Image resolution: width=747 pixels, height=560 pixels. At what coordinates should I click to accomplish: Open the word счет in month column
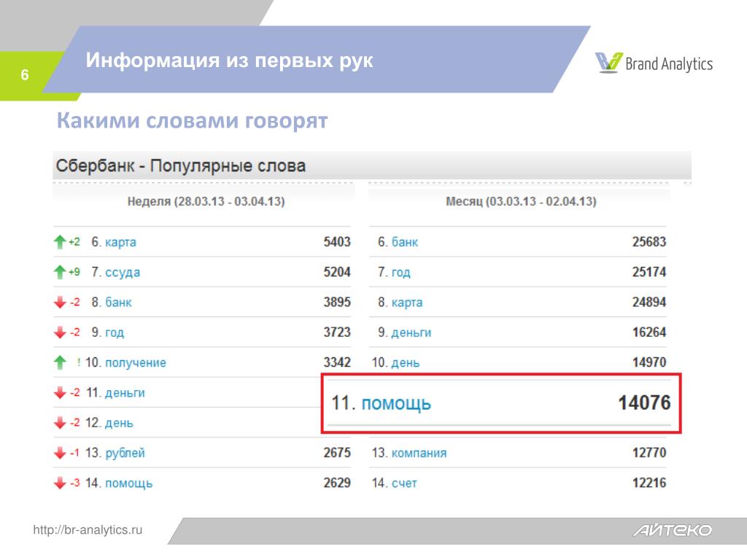pyautogui.click(x=404, y=483)
